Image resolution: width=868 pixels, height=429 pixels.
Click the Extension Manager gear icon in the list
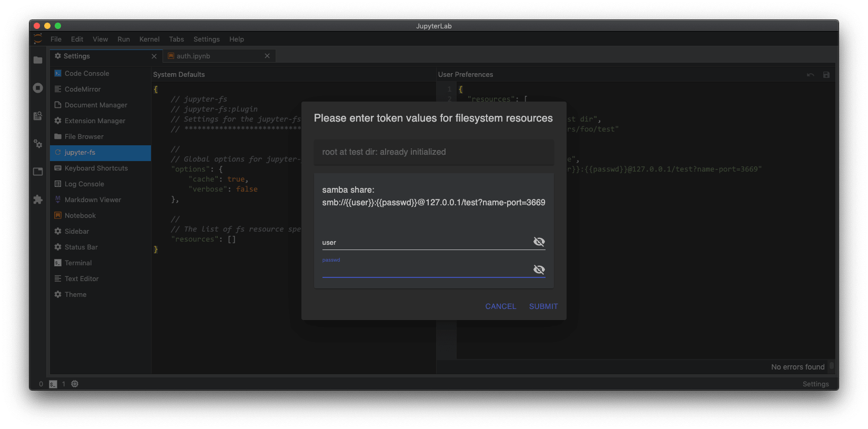pyautogui.click(x=58, y=121)
